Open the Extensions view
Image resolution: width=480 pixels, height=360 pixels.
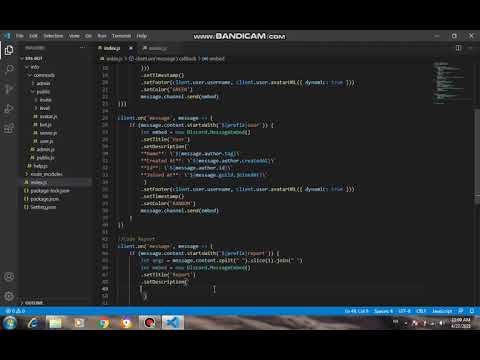[9, 128]
